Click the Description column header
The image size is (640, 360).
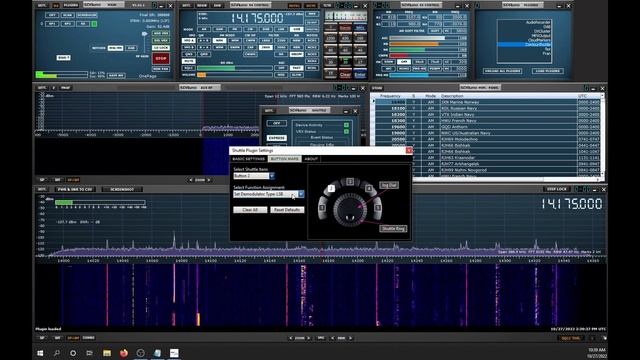point(508,96)
